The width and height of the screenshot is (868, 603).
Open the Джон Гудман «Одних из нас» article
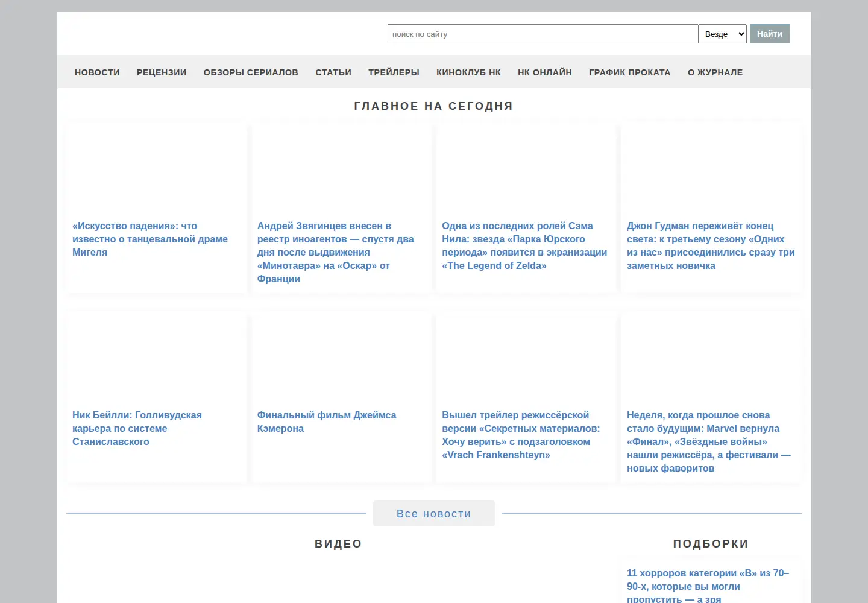tap(711, 245)
